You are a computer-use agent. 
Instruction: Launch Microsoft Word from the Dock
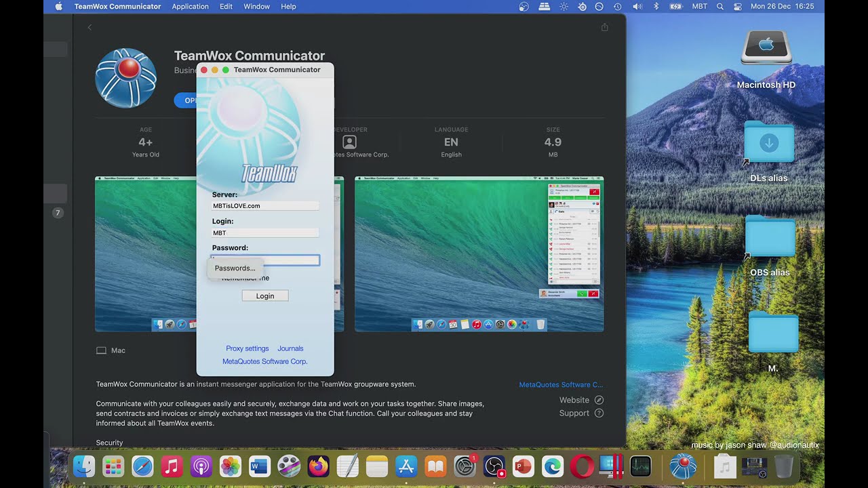260,466
